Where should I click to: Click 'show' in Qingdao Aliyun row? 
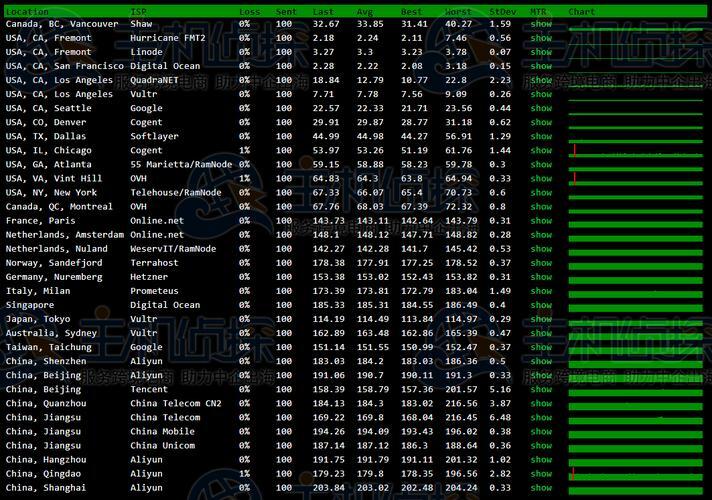point(541,475)
